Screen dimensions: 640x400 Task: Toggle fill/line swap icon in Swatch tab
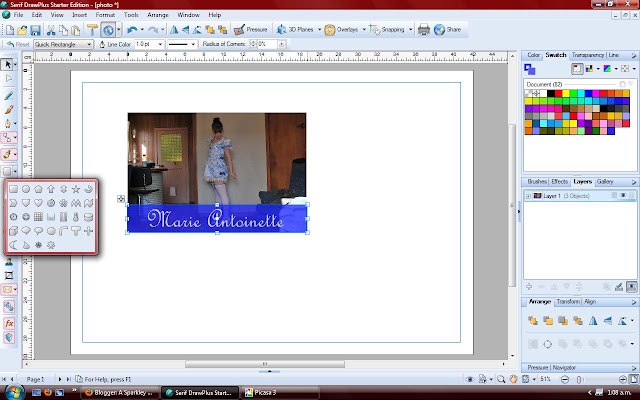(x=529, y=69)
